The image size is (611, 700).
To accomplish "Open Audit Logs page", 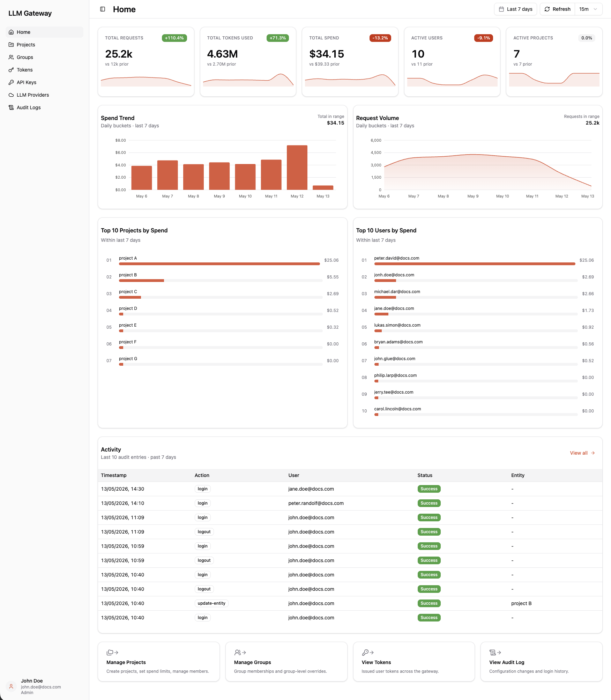I will click(x=44, y=107).
